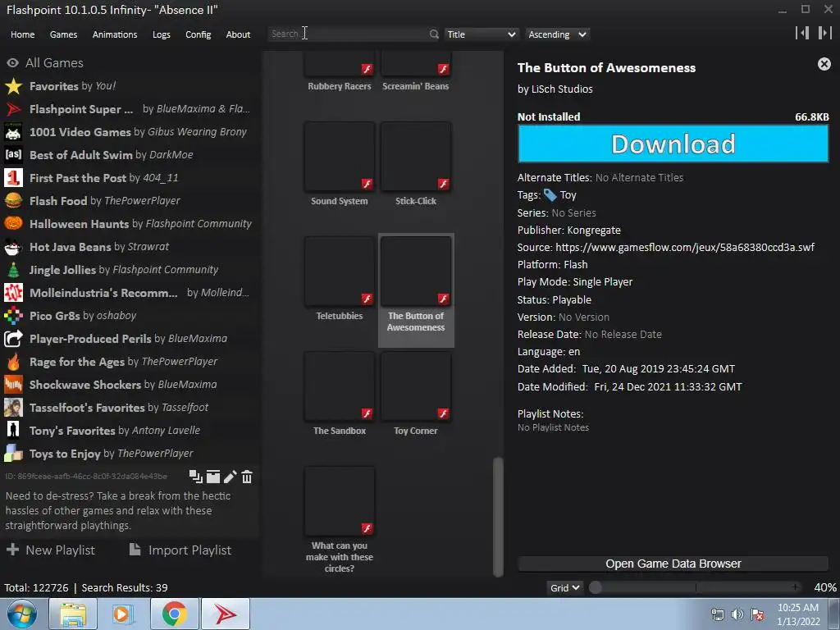Click New Playlist button

coord(50,550)
